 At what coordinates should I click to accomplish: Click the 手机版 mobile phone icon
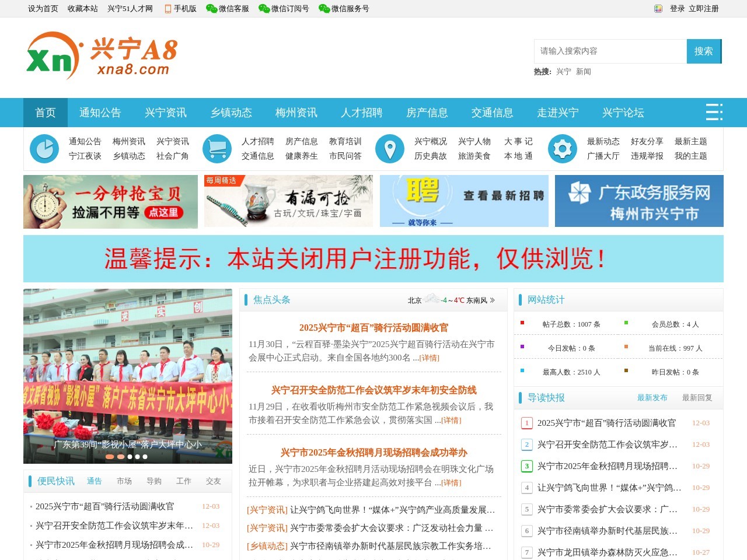click(x=169, y=9)
